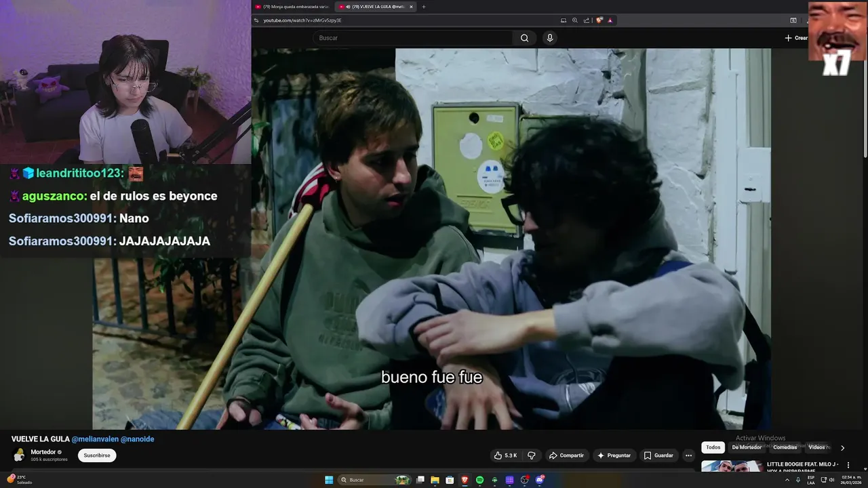Click the Guardar button
The height and width of the screenshot is (488, 868).
pyautogui.click(x=658, y=455)
